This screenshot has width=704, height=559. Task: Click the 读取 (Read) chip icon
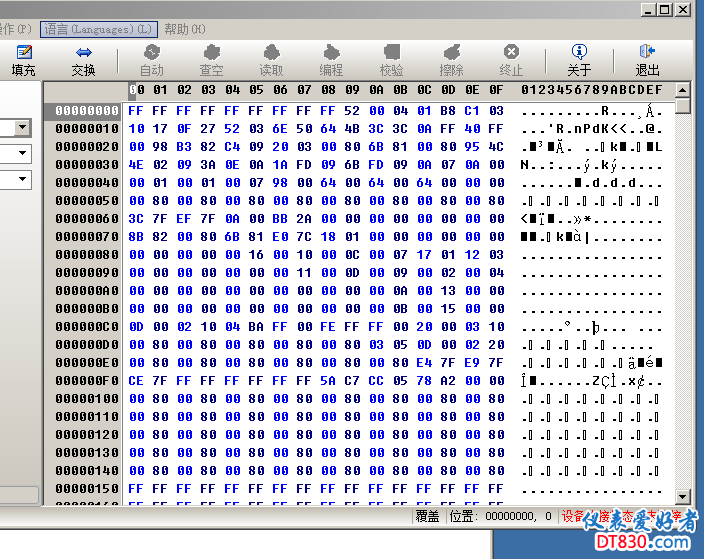click(271, 60)
